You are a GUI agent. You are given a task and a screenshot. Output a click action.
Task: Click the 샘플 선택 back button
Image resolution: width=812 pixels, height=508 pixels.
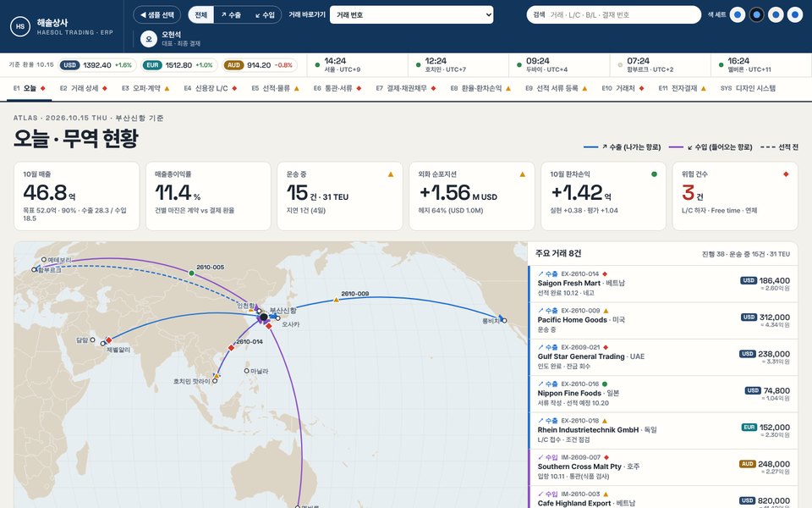(x=157, y=15)
